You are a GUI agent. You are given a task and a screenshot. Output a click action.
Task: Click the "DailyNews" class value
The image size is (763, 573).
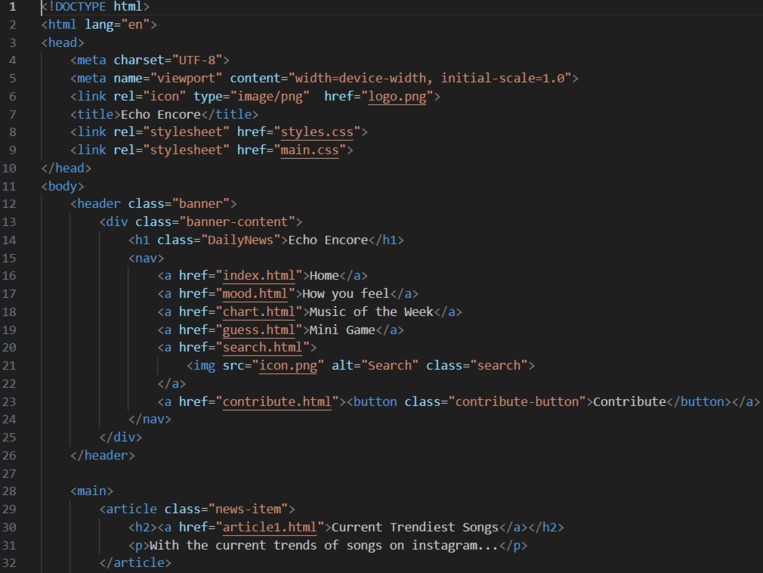(x=241, y=240)
